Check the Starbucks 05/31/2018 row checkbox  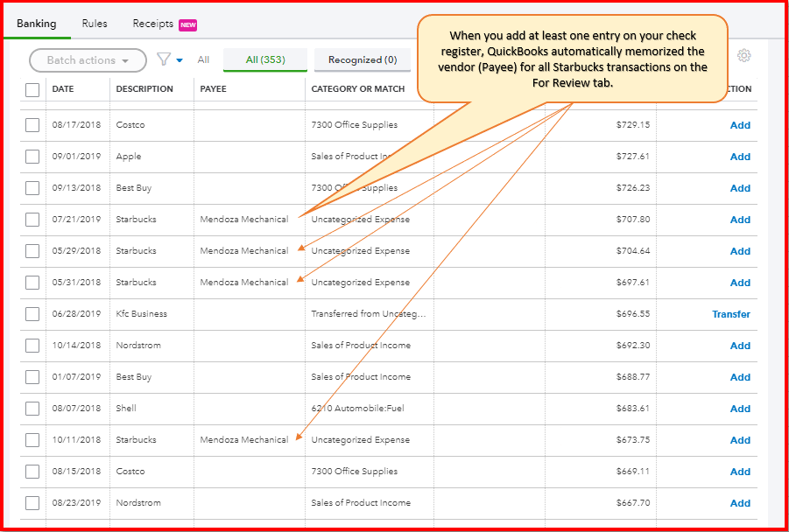click(x=32, y=282)
